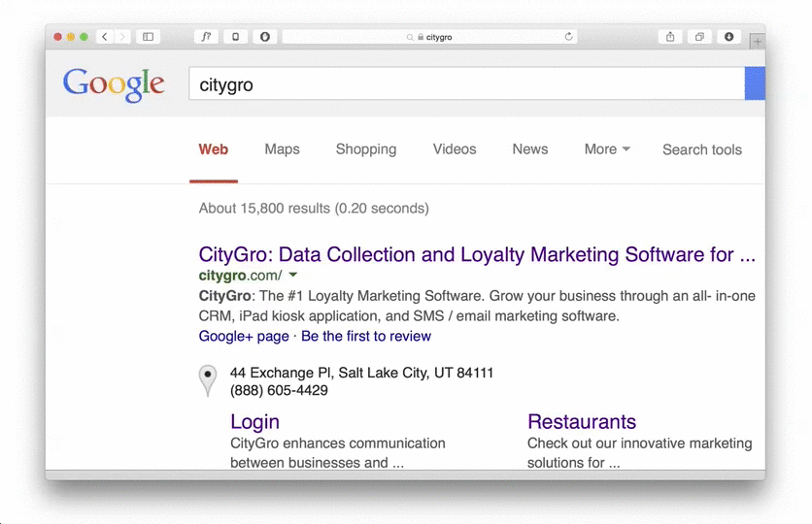
Task: Click Be the first to review link
Action: click(x=366, y=336)
